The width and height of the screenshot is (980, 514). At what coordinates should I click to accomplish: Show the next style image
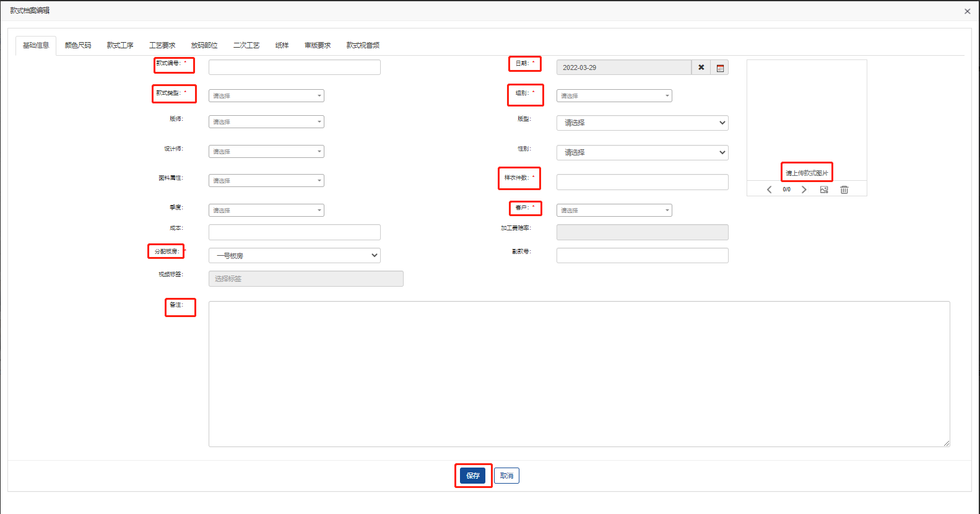click(804, 189)
